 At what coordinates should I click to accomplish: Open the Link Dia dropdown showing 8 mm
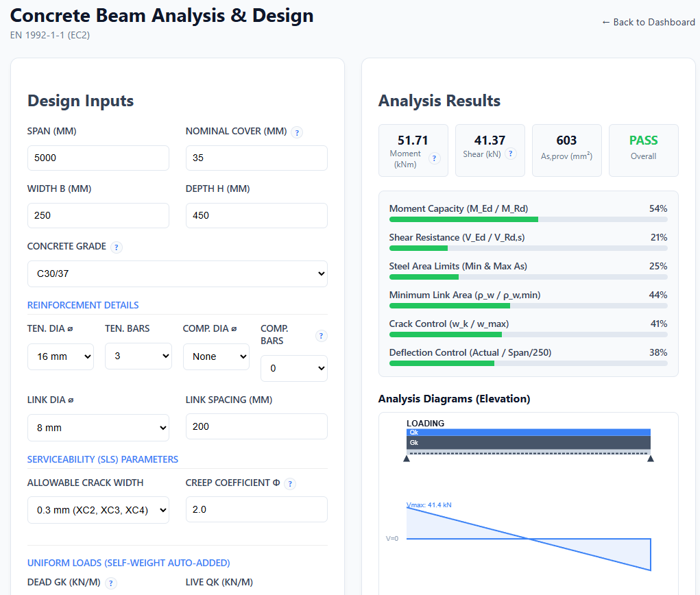(x=98, y=428)
